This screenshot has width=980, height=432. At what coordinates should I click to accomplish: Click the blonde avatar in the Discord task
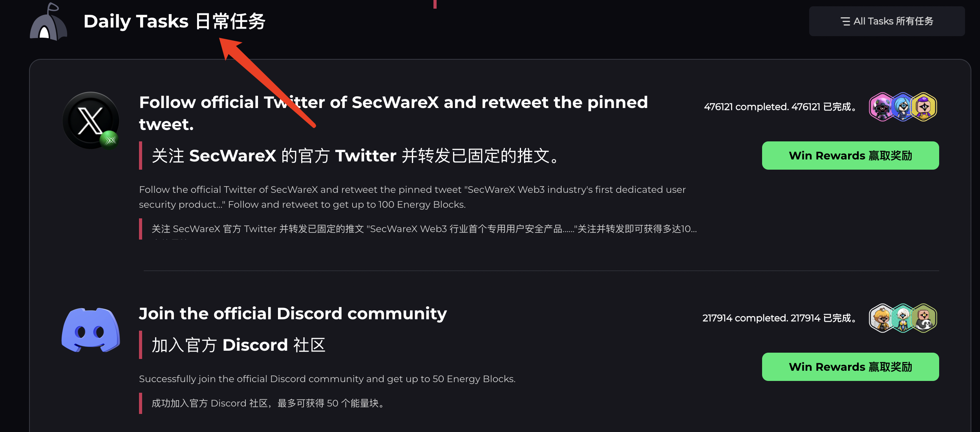(x=882, y=318)
